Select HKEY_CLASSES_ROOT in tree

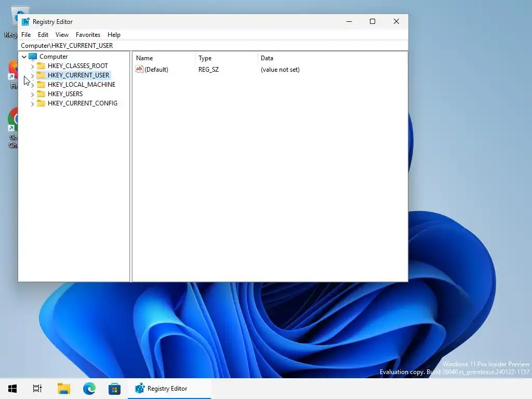point(78,66)
